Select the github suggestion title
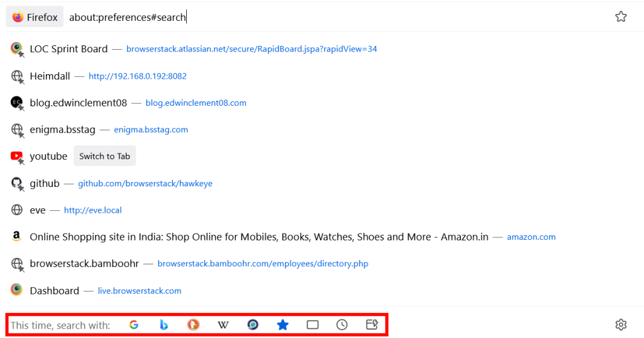 [45, 183]
